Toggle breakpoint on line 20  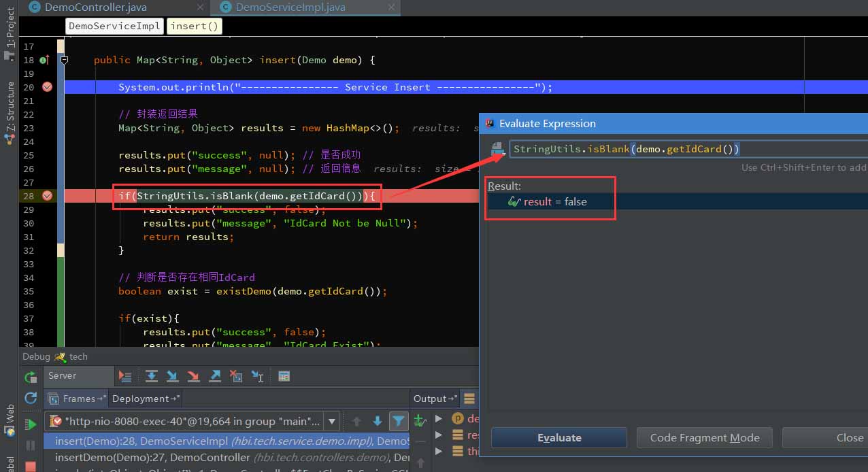pos(47,87)
